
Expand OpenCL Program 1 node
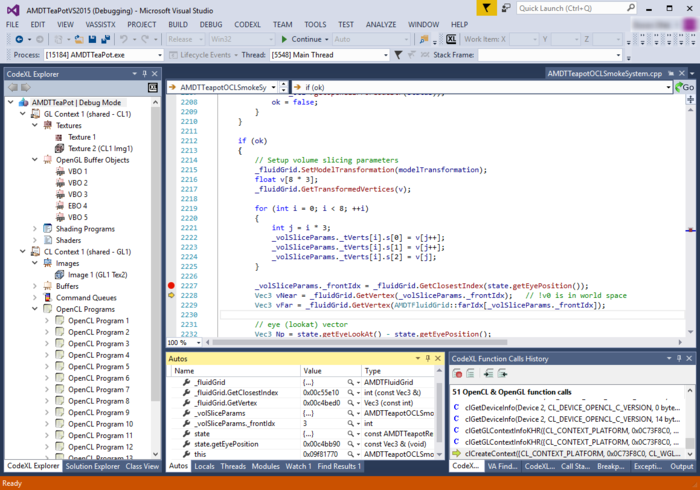tap(47, 320)
